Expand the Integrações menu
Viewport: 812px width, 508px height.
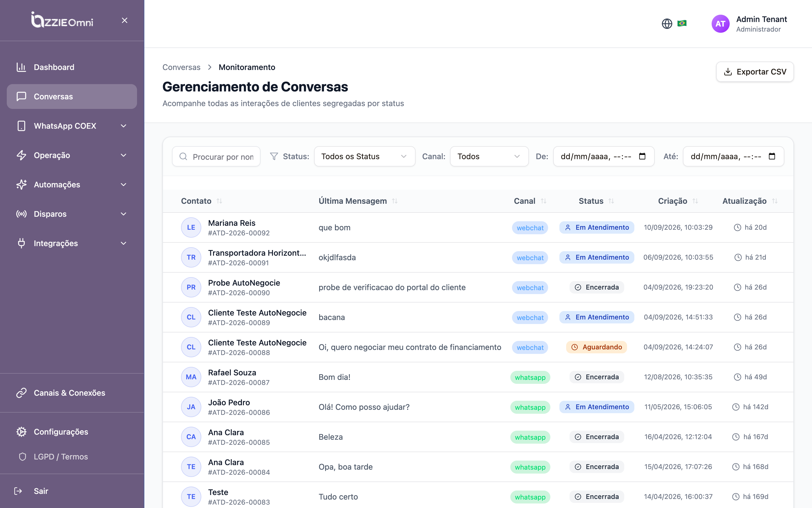coord(72,243)
